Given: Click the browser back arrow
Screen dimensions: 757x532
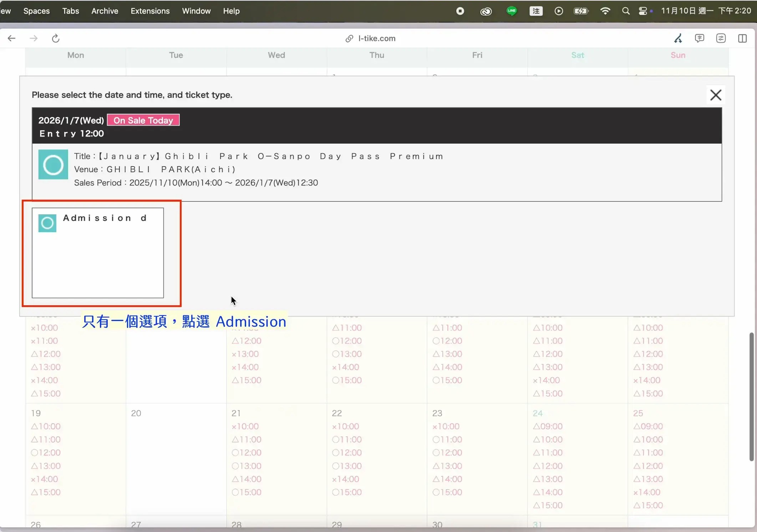Looking at the screenshot, I should point(11,38).
